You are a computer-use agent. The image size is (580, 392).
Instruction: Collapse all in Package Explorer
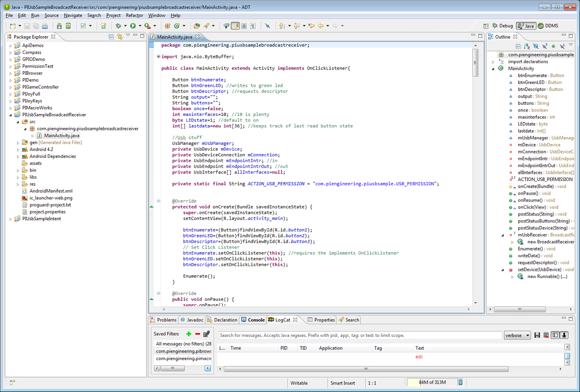(x=111, y=37)
